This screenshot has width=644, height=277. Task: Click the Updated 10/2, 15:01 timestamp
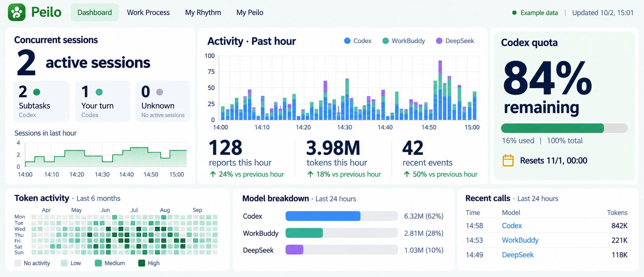[603, 13]
